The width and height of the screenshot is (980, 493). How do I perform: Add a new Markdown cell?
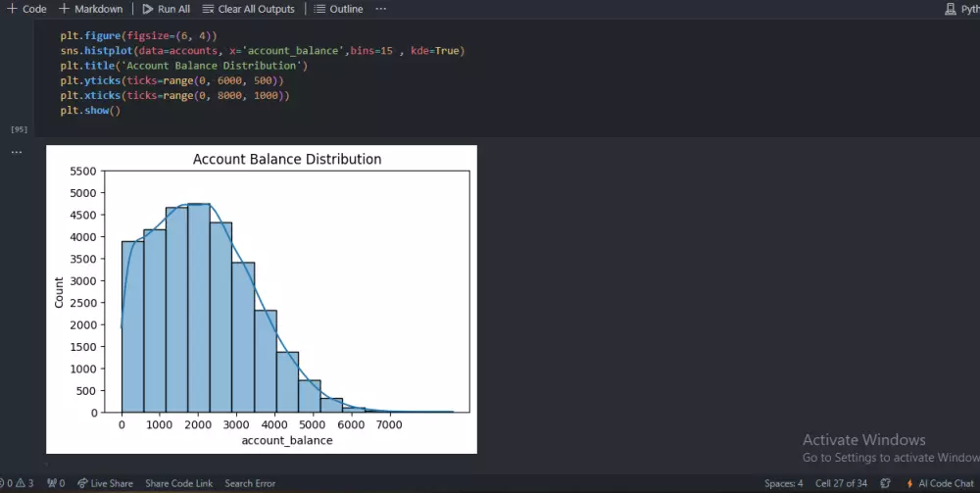click(90, 9)
